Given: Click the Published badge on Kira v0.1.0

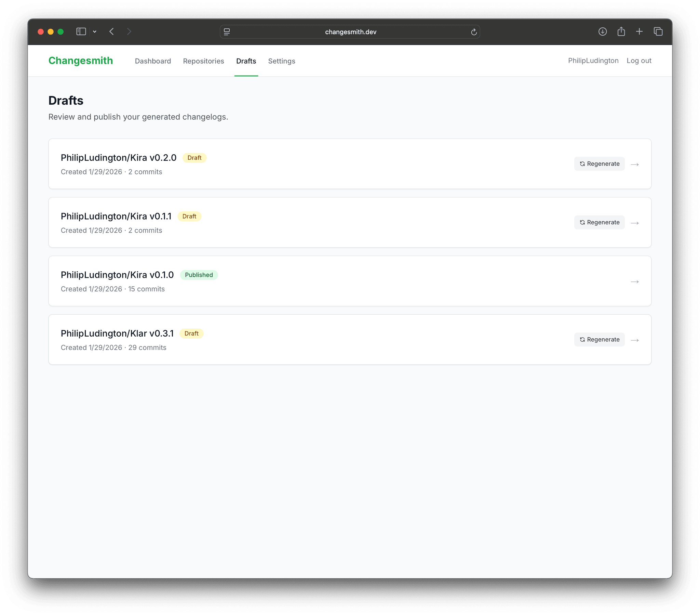Looking at the screenshot, I should coord(199,275).
